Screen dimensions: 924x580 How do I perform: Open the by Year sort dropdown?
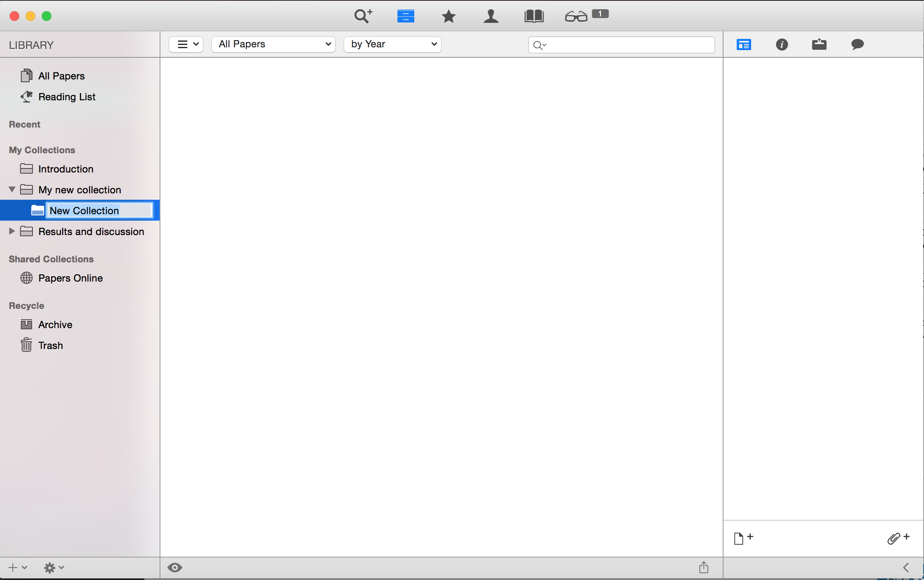(x=393, y=44)
